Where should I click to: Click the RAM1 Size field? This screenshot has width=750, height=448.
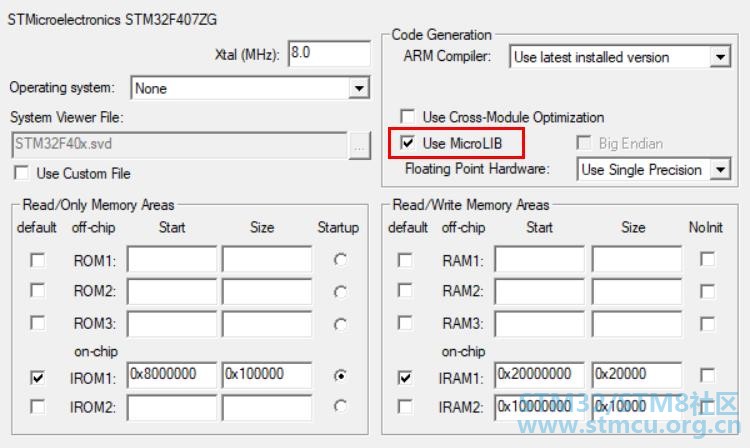pos(637,259)
